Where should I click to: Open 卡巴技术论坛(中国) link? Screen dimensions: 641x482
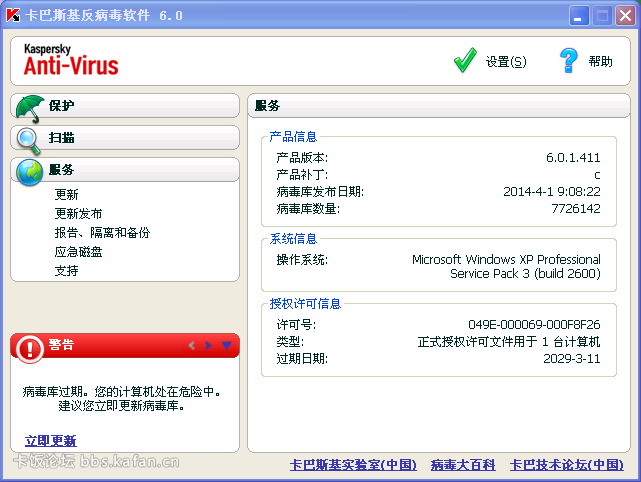567,465
